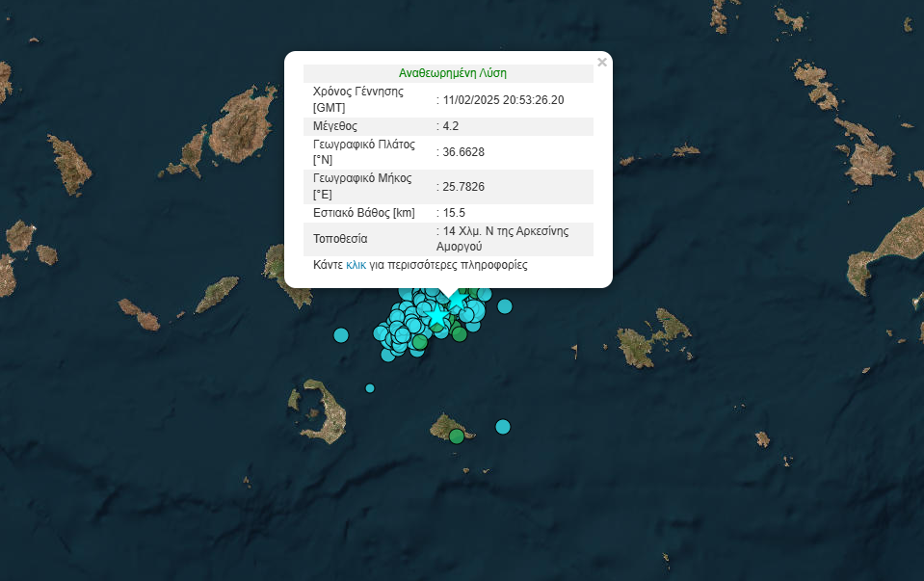The height and width of the screenshot is (581, 924).
Task: Click the isolated cyan marker east of cluster
Action: (x=505, y=306)
